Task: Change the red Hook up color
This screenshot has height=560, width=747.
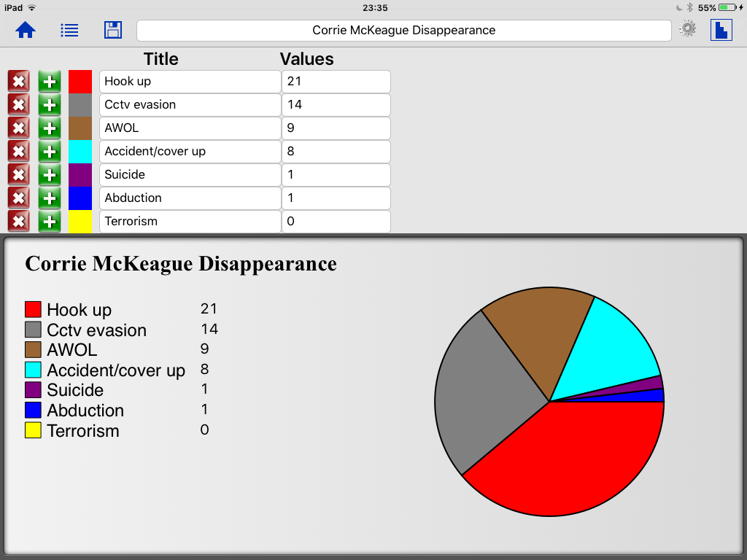Action: point(80,82)
